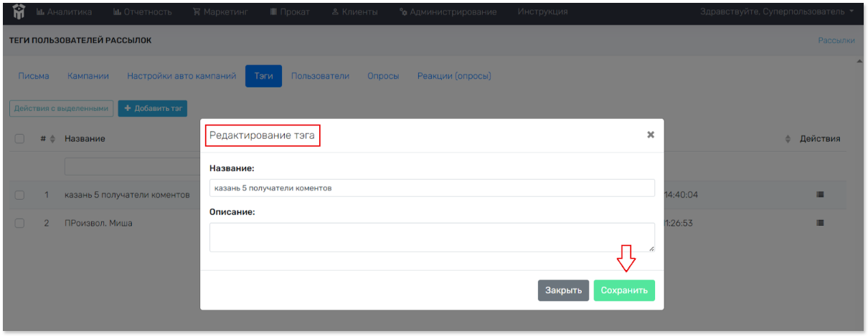
Task: Open the Администрирование menu
Action: (448, 12)
